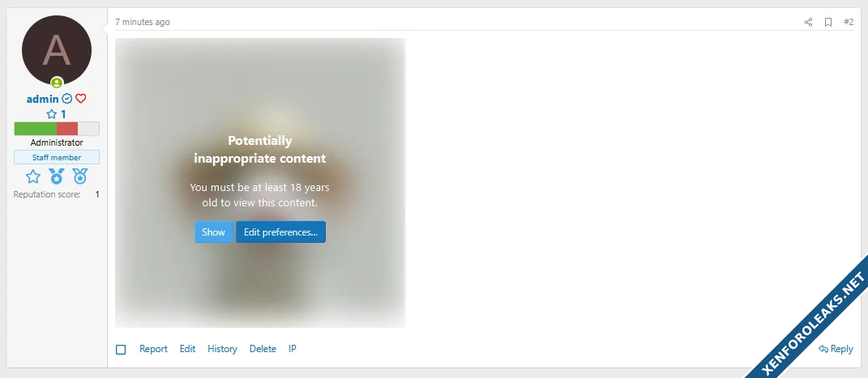Click the verified checkmark badge next to admin
Screen dimensions: 868x378
[x=67, y=99]
